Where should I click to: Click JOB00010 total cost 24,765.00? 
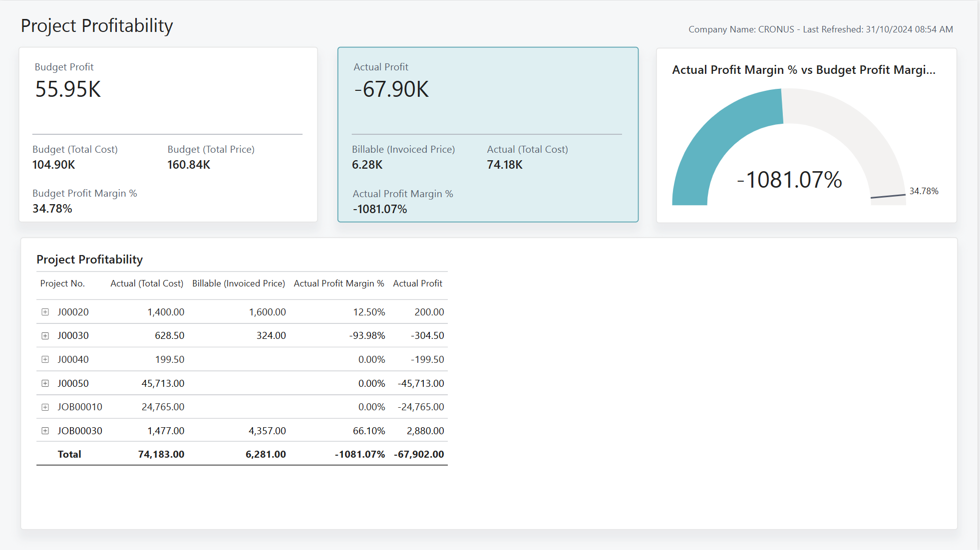[x=163, y=407]
